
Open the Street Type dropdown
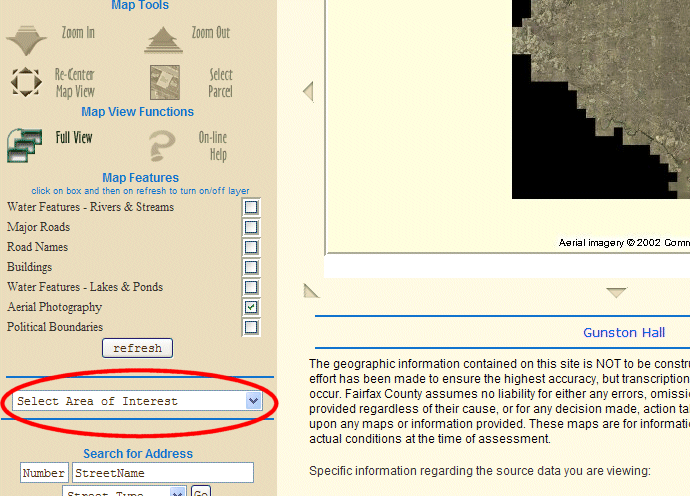click(x=124, y=491)
